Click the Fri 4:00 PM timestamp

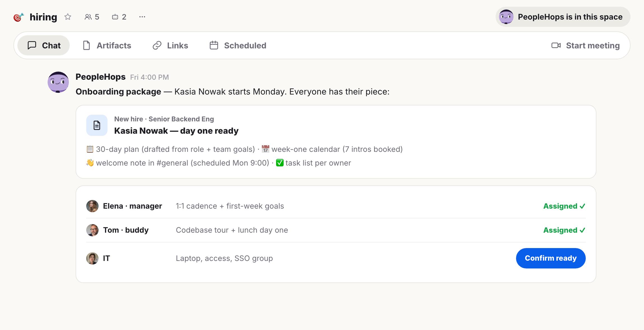tap(150, 77)
